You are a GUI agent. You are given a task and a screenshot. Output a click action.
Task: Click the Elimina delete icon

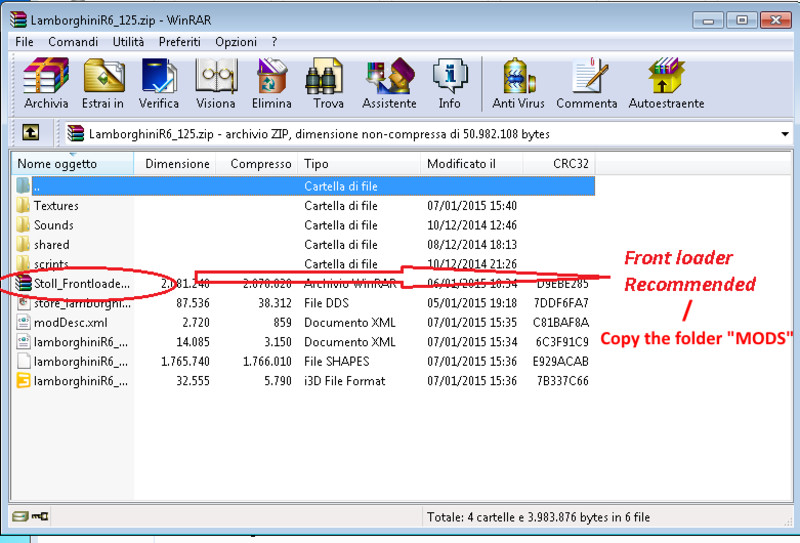tap(272, 84)
